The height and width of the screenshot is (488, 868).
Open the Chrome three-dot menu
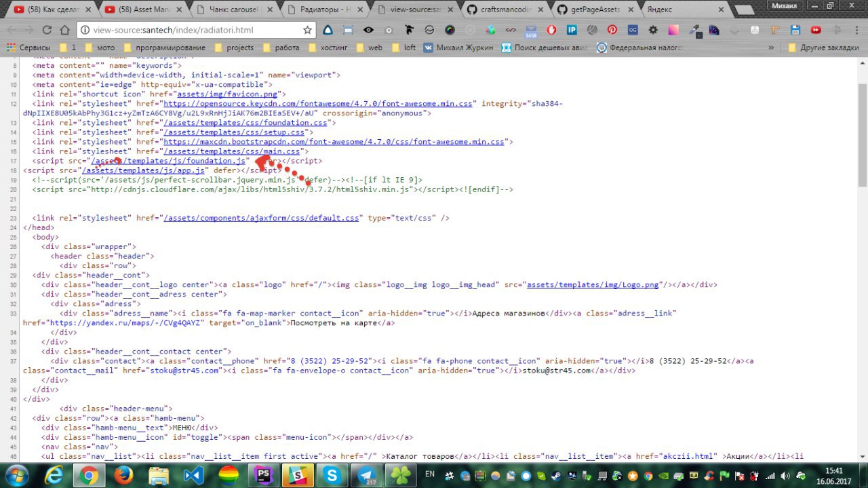[856, 30]
